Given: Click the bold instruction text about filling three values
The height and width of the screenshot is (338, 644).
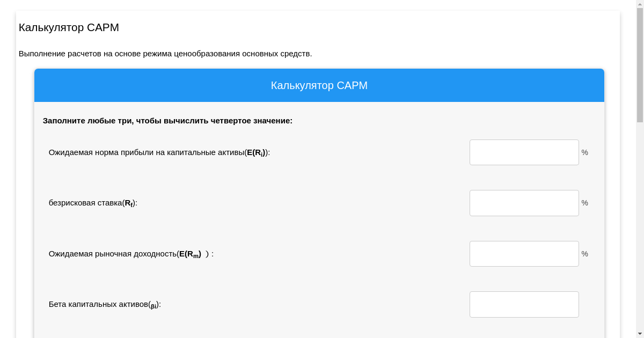Looking at the screenshot, I should (x=168, y=121).
